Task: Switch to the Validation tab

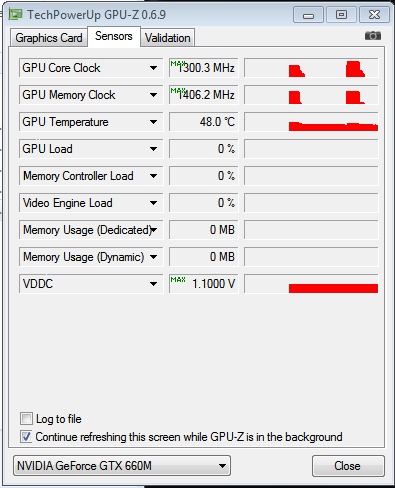Action: pyautogui.click(x=168, y=38)
